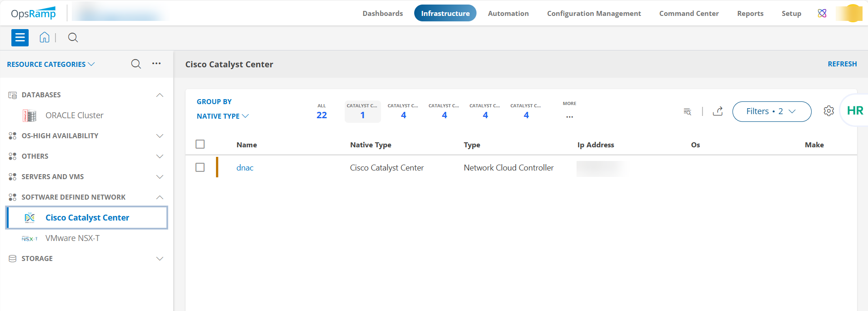Search resource categories with magnifier icon
The height and width of the screenshot is (311, 868).
[136, 64]
